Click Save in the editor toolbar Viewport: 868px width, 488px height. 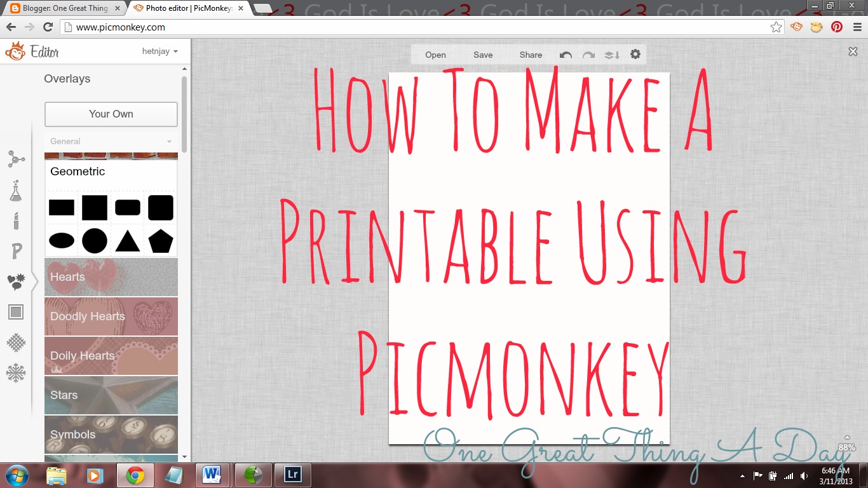483,55
